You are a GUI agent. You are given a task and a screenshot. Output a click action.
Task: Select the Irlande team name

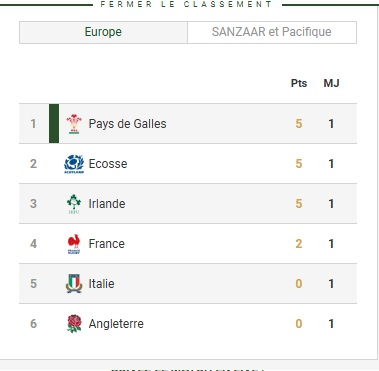pos(107,204)
